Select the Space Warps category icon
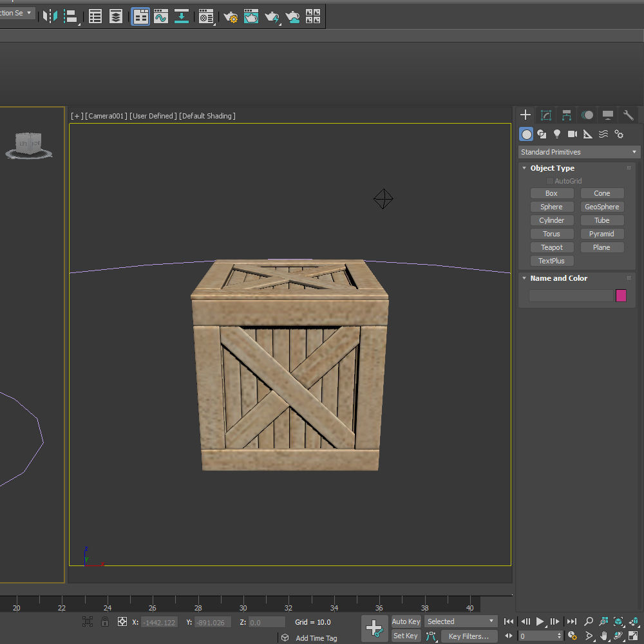This screenshot has width=644, height=644. pyautogui.click(x=603, y=134)
